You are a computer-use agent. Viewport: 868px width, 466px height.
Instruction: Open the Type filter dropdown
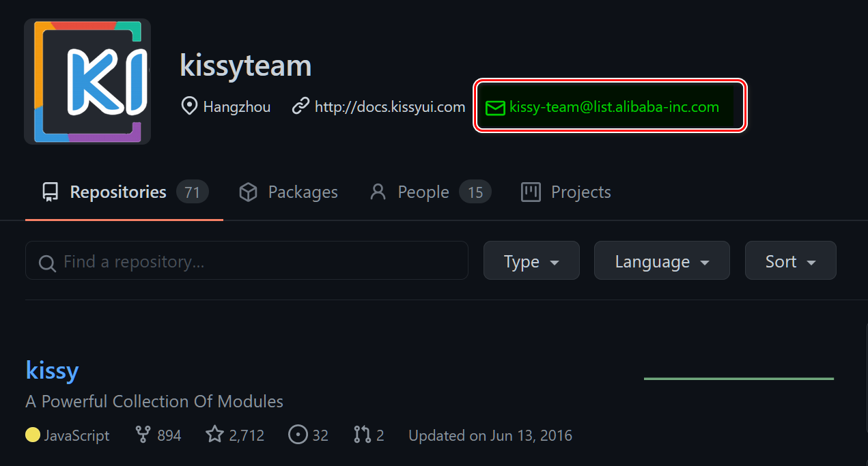point(531,261)
